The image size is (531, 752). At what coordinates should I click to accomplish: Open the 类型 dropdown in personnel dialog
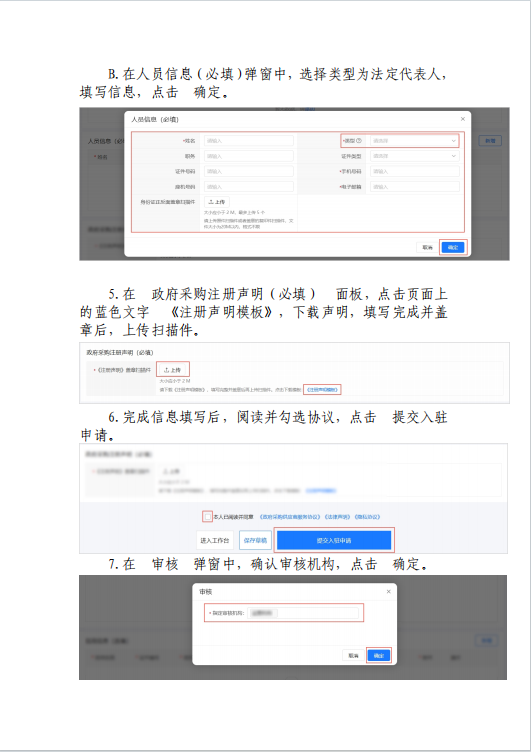click(414, 141)
